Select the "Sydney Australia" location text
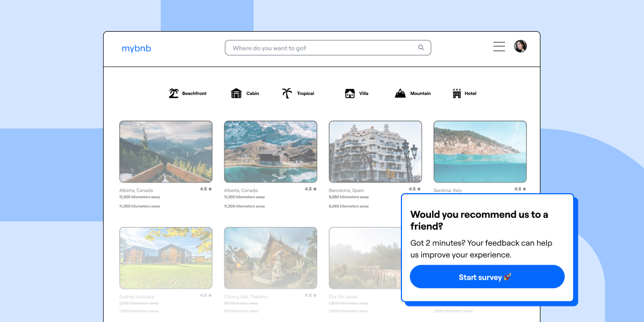The height and width of the screenshot is (322, 644). coord(137,297)
